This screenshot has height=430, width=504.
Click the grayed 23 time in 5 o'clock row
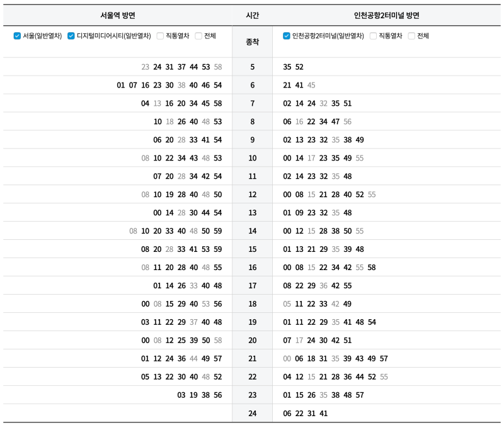coord(146,67)
